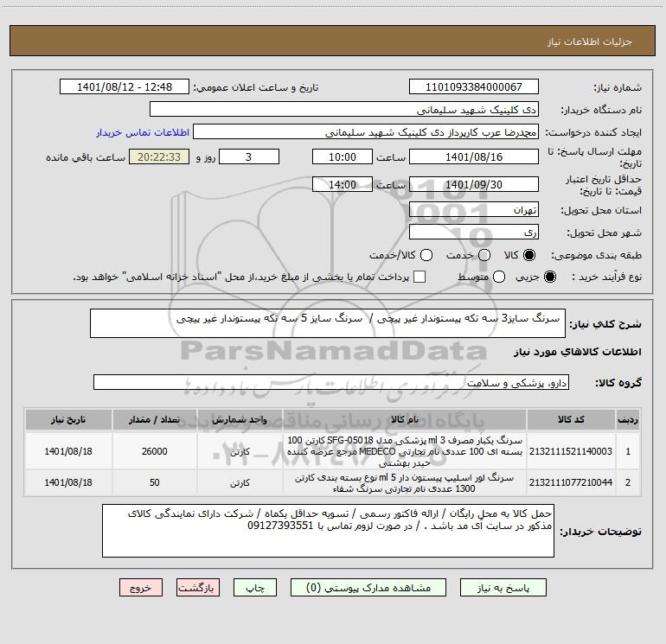Click the announcement date field 1401/08/12 - 12:48
Image resolution: width=666 pixels, height=644 pixels.
pyautogui.click(x=125, y=86)
